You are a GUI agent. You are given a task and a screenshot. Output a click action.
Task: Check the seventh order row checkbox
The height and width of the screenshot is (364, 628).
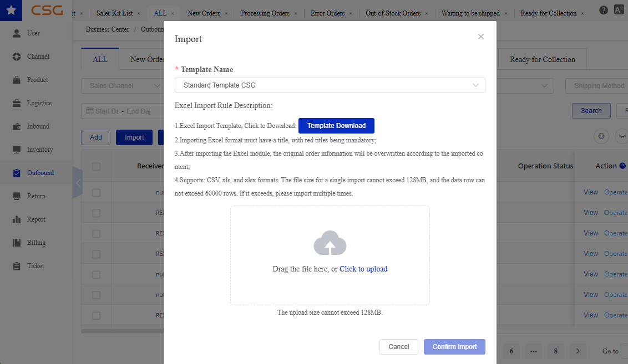(x=96, y=315)
